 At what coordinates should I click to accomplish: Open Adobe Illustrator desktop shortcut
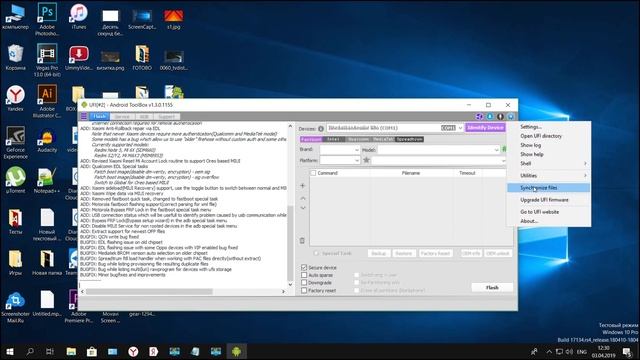[47, 101]
